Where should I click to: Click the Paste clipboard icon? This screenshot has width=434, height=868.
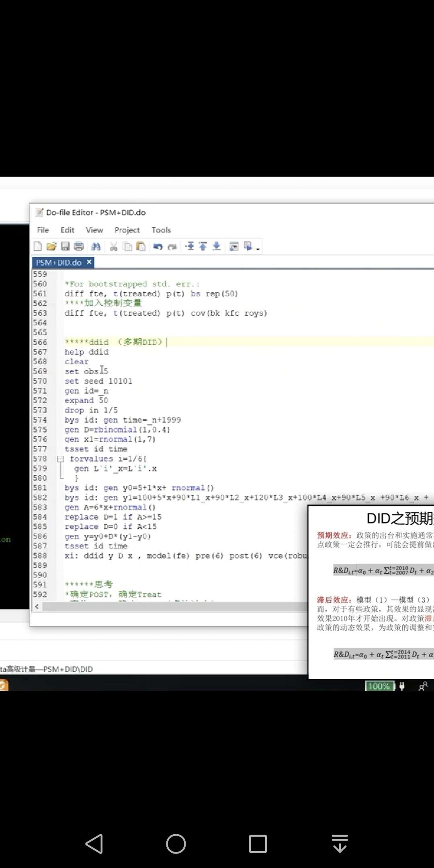coord(141,246)
